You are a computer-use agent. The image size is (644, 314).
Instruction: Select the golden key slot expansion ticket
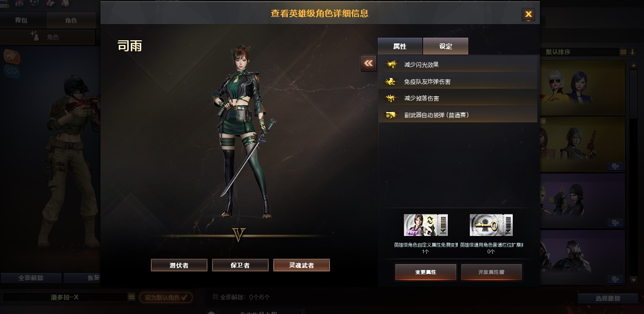pyautogui.click(x=491, y=225)
